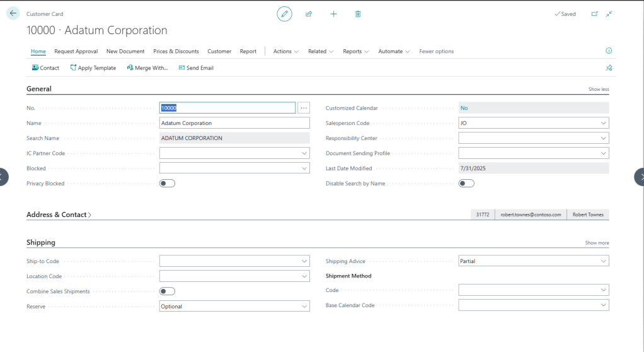Screen dimensions: 644x352
Task: Open card in new window icon
Action: 594,14
